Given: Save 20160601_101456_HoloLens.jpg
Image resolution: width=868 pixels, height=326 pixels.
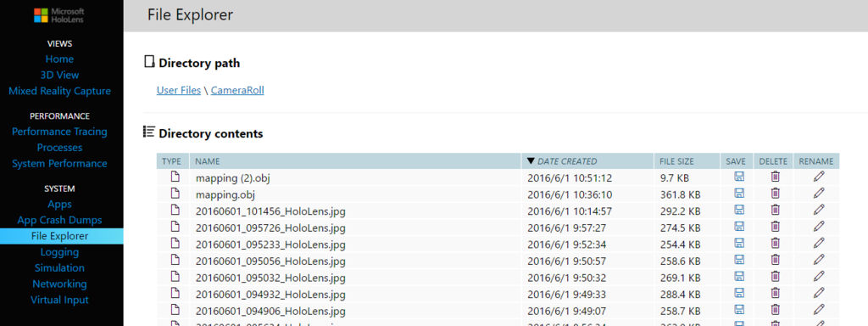Looking at the screenshot, I should click(x=738, y=211).
